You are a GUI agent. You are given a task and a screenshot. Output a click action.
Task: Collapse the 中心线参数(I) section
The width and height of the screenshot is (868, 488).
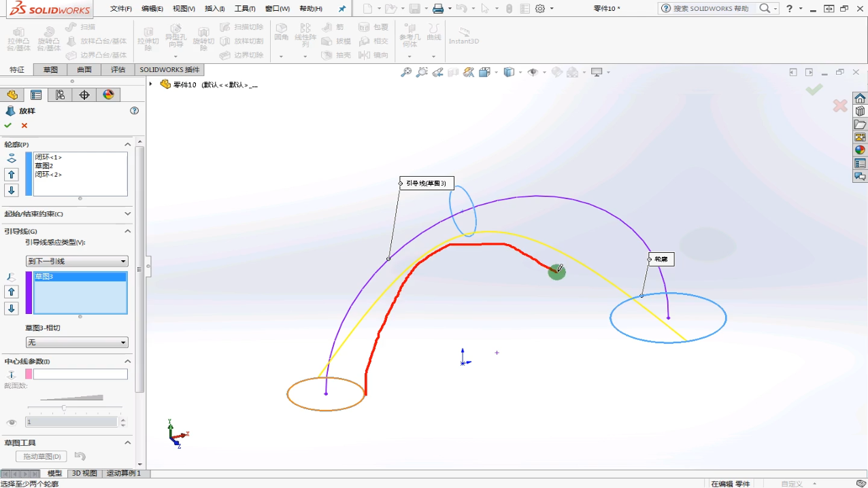click(127, 361)
